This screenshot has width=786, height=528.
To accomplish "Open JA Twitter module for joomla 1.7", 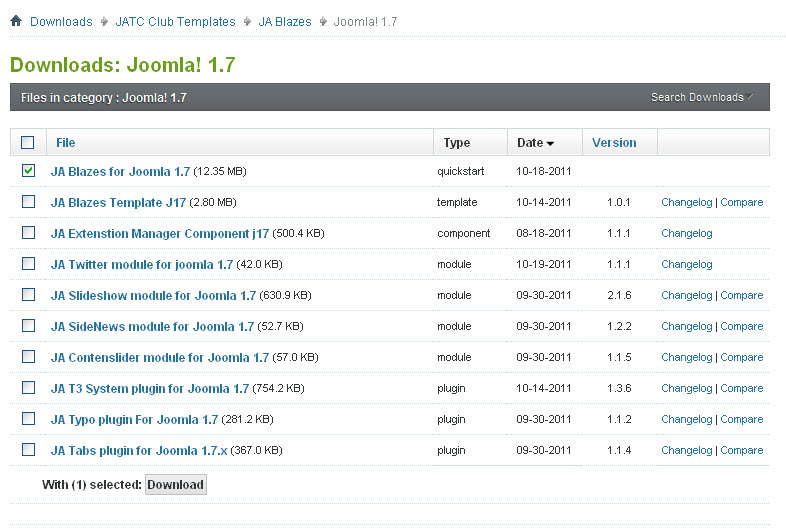I will 142,265.
